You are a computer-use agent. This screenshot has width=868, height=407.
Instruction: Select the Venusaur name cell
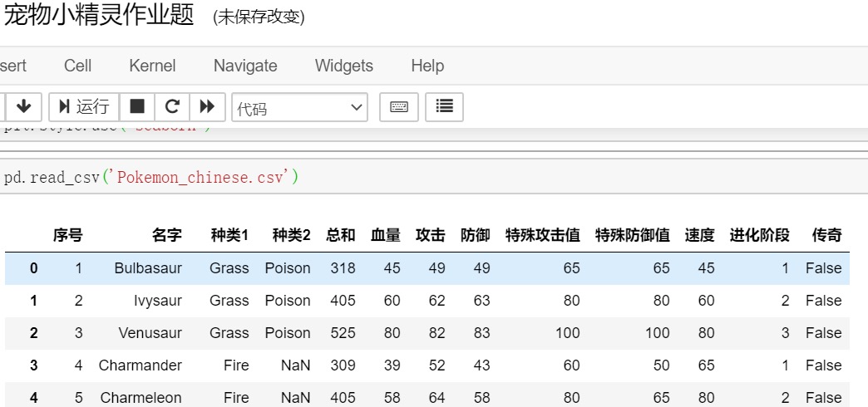coord(150,333)
